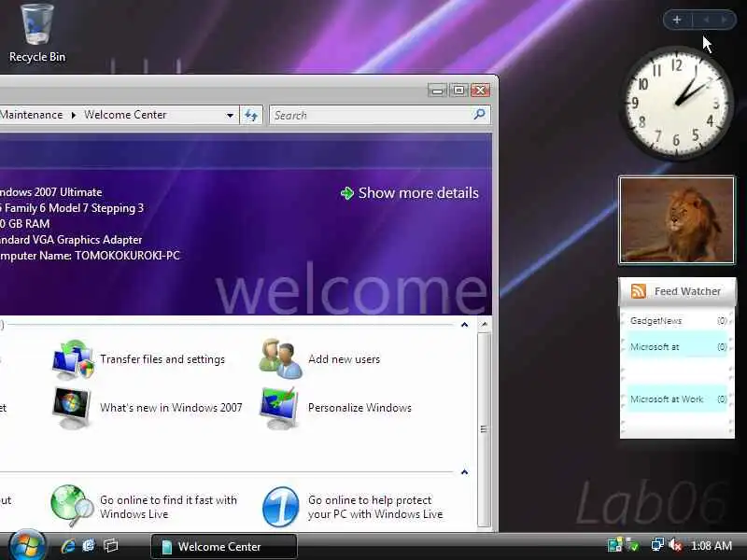Click Switch between windows Quick Launch icon
This screenshot has width=747, height=560.
coord(110,546)
